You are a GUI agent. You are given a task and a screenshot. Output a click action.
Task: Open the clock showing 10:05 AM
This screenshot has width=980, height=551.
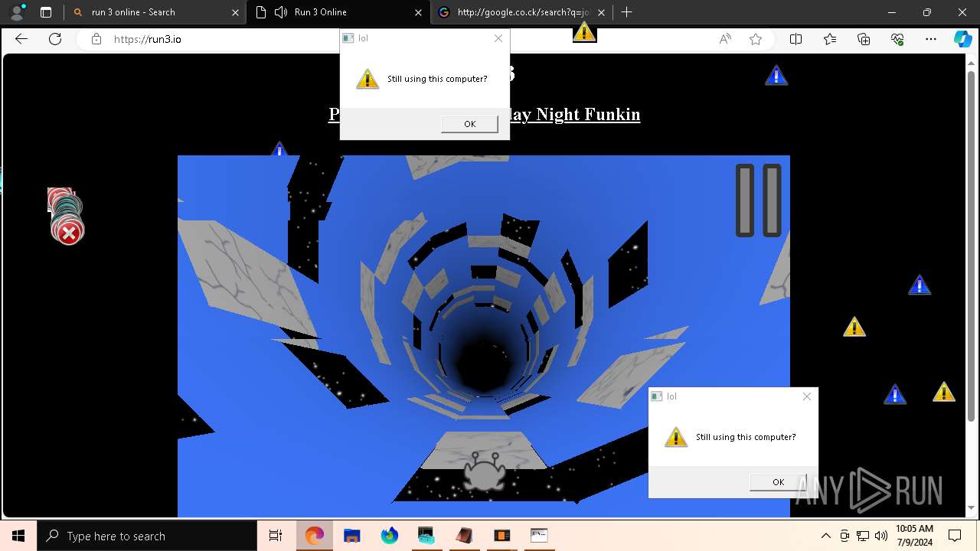click(914, 536)
